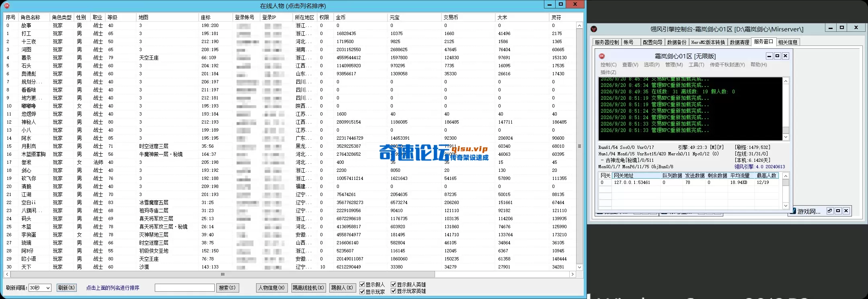Screen dimensions: 868x299
Task: Click the 踢离线挂机(K) button
Action: pyautogui.click(x=308, y=288)
